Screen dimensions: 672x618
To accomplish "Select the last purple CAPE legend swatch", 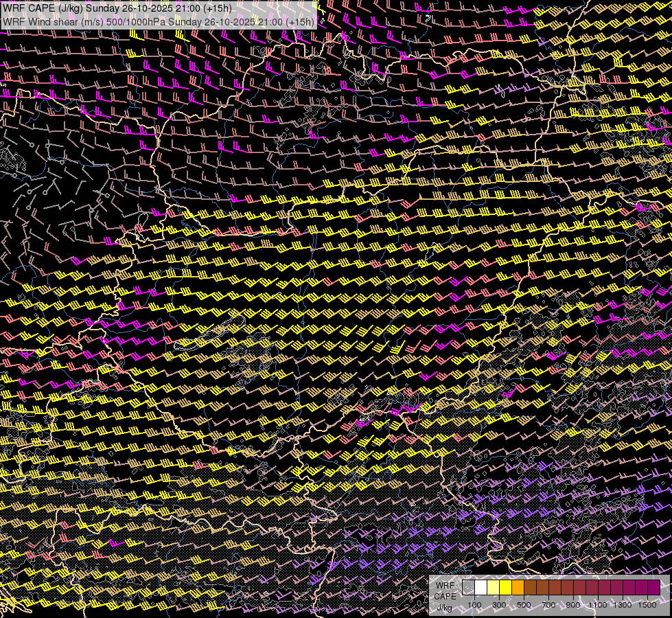I will 654,587.
